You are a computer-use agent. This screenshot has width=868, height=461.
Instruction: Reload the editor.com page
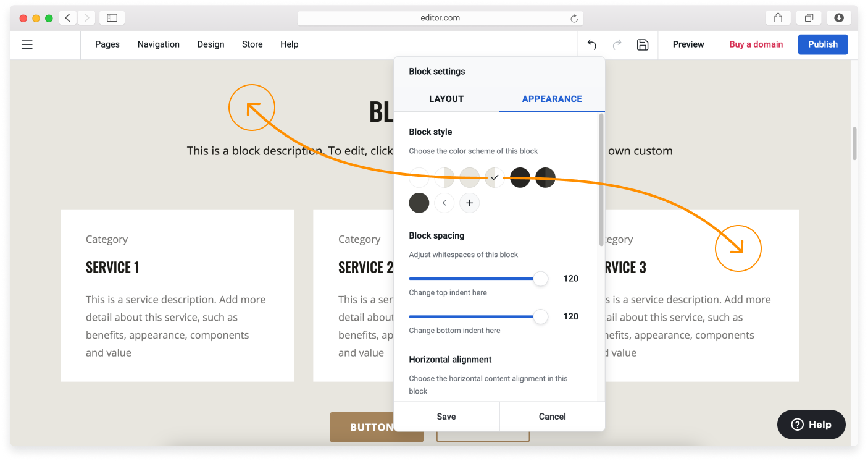pos(574,19)
